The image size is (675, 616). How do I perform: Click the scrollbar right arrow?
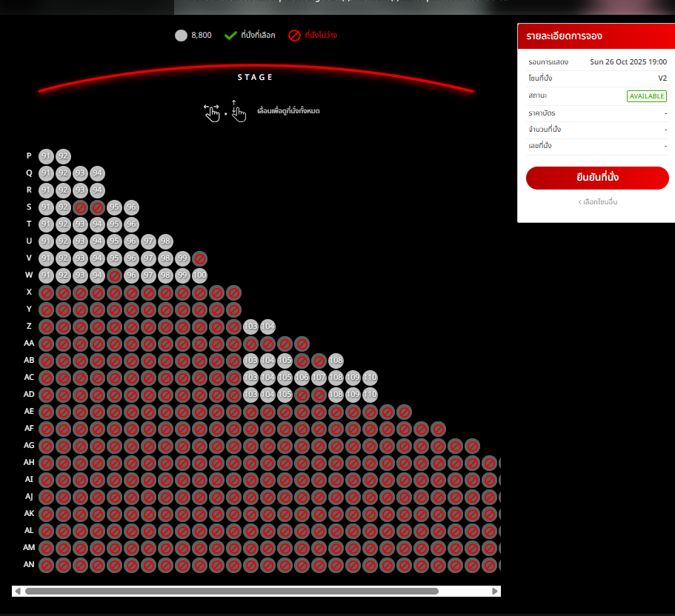click(495, 591)
